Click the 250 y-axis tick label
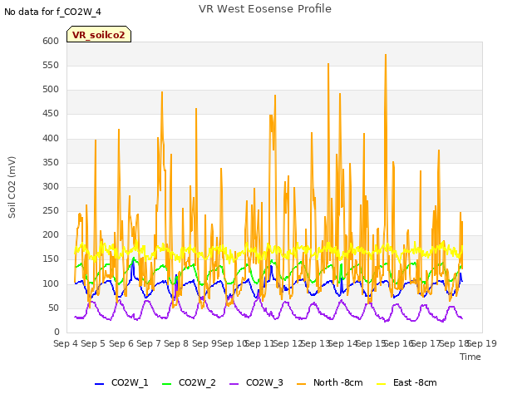 pyautogui.click(x=51, y=210)
